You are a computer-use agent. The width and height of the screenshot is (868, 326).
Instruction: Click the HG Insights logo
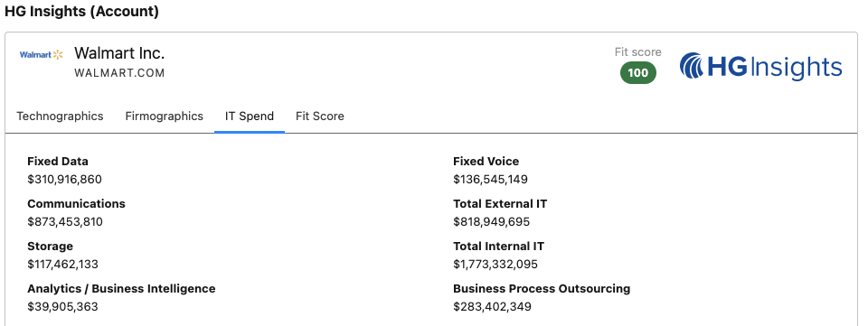pyautogui.click(x=761, y=67)
